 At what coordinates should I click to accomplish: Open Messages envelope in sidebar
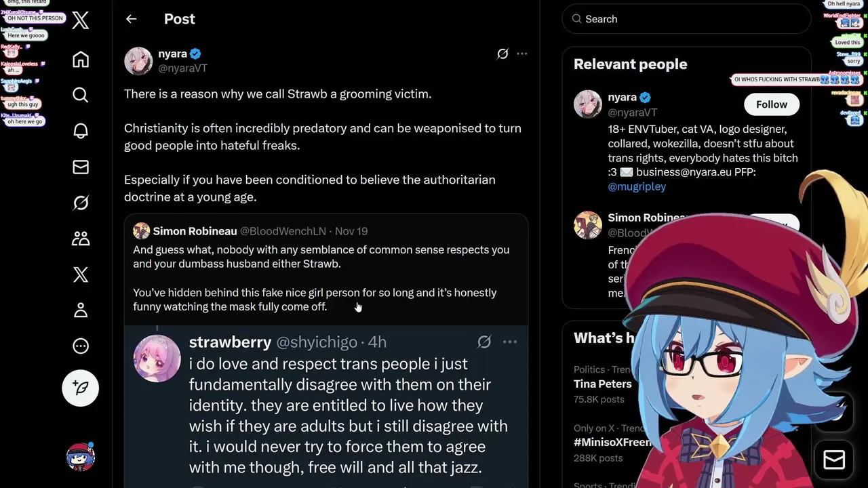pos(81,167)
